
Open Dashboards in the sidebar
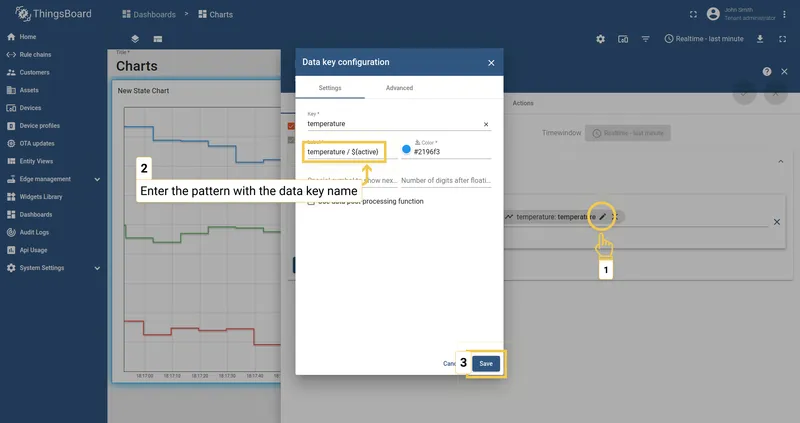[x=36, y=215]
